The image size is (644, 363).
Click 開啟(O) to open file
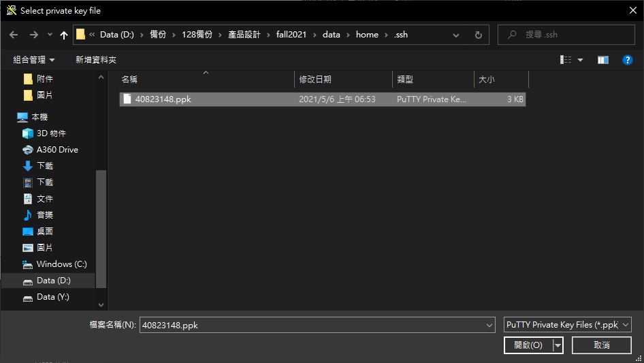tap(528, 345)
